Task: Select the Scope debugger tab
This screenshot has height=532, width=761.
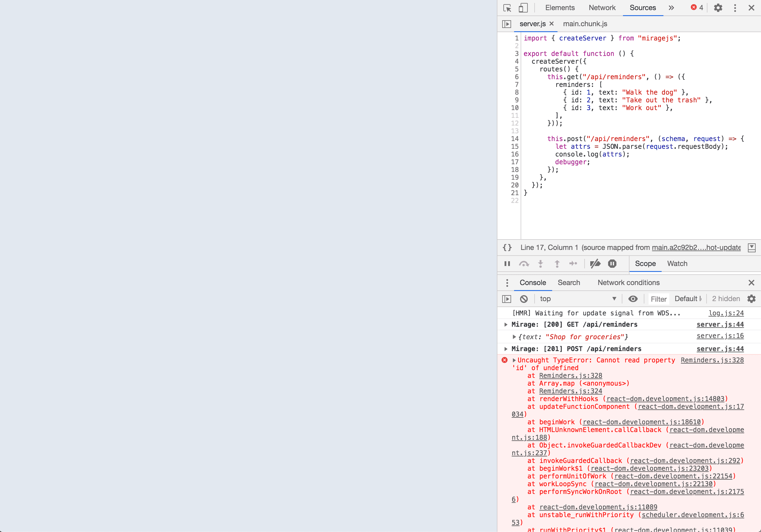Action: tap(645, 264)
